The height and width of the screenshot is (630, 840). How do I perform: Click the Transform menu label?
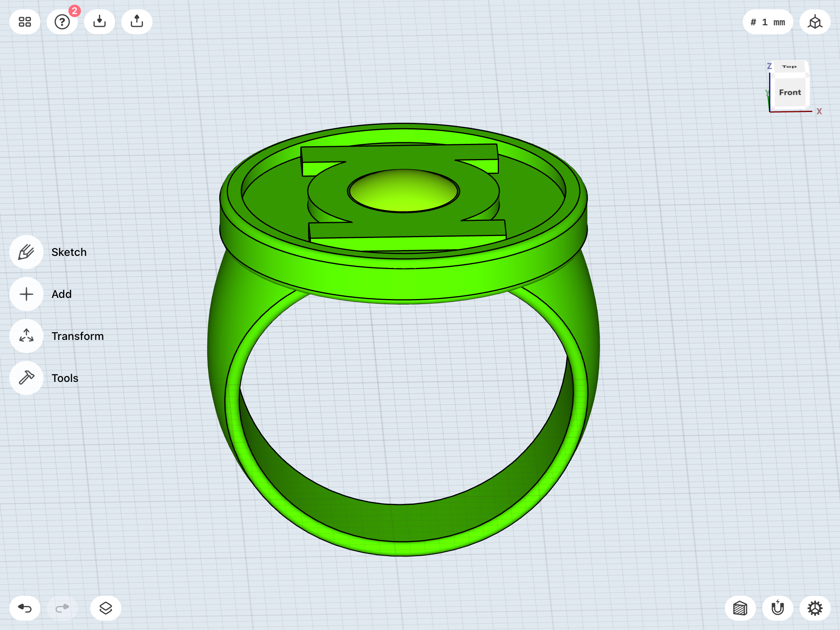pyautogui.click(x=78, y=336)
